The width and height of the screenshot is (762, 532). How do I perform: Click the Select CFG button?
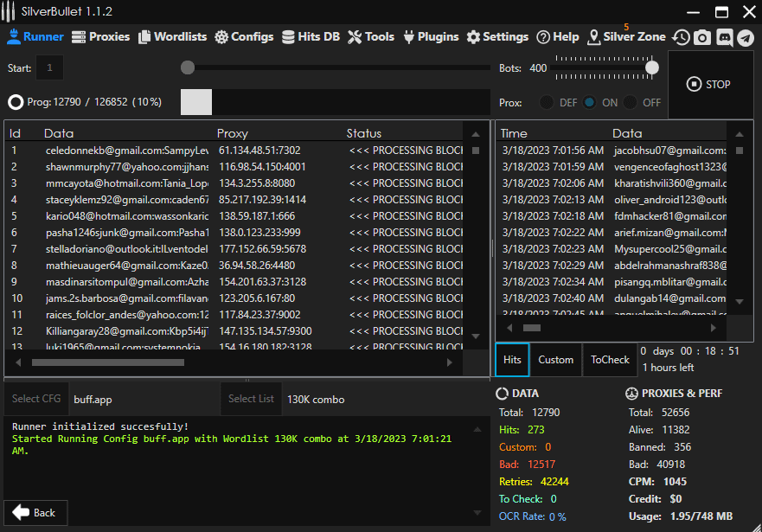(36, 399)
